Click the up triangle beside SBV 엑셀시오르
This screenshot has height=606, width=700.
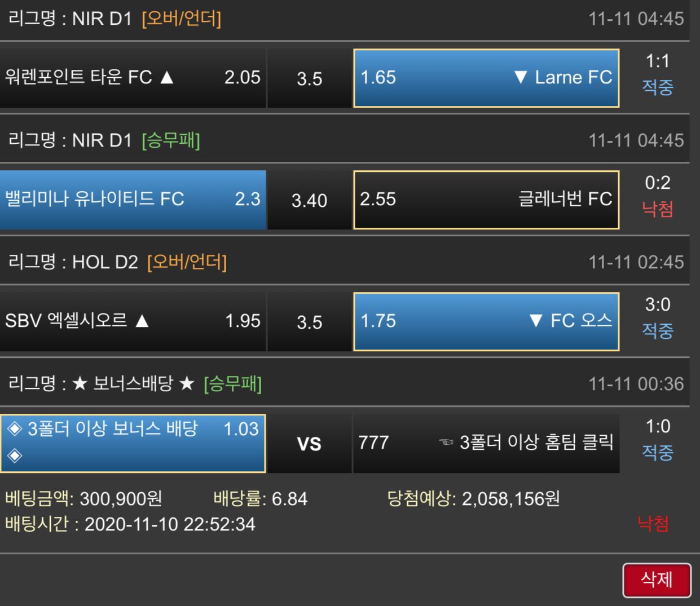142,321
